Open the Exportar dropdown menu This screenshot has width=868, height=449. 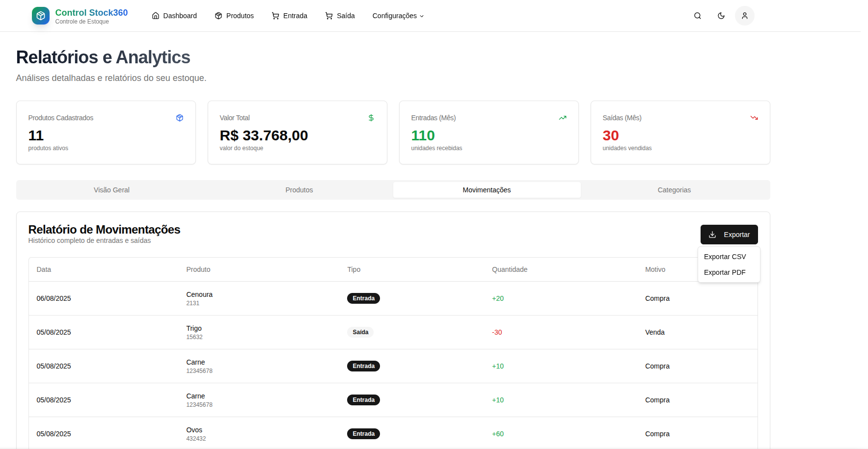(729, 235)
